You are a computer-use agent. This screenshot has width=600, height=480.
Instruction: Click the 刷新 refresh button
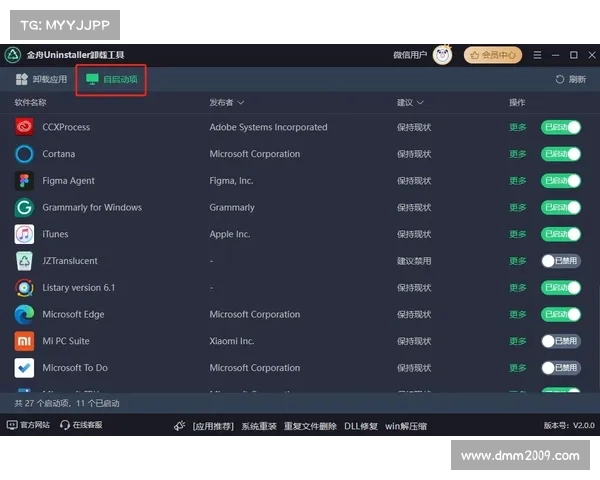click(571, 79)
